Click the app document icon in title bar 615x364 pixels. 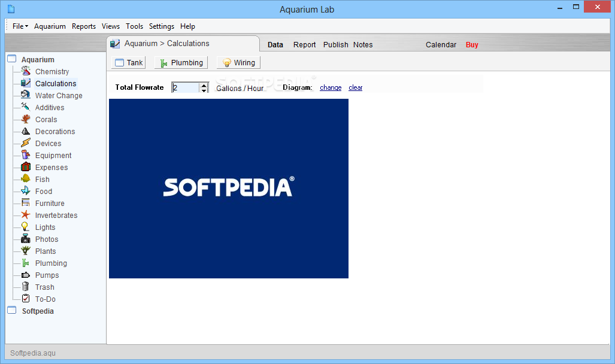click(11, 8)
